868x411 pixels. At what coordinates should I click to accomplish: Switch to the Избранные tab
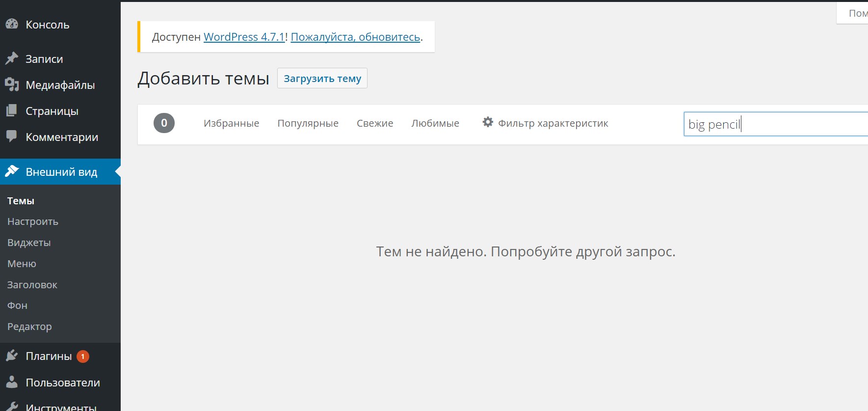point(231,123)
